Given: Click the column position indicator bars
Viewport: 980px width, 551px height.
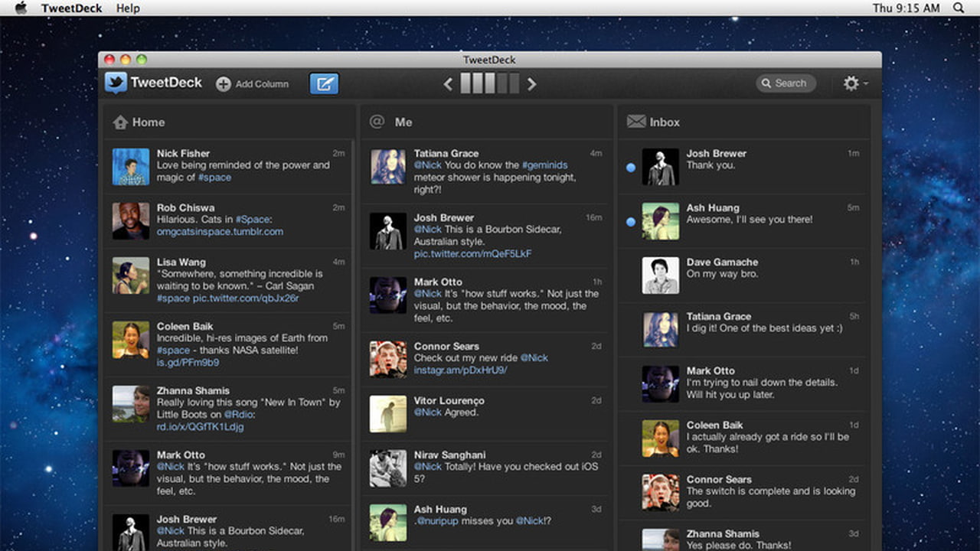Looking at the screenshot, I should (490, 83).
